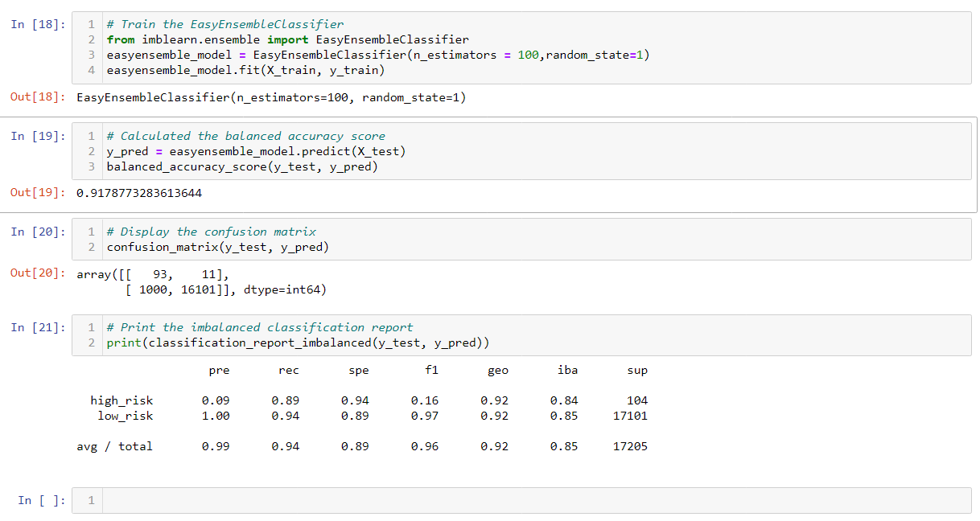The image size is (980, 521).
Task: Click the In [21] classification report code cell
Action: point(521,335)
